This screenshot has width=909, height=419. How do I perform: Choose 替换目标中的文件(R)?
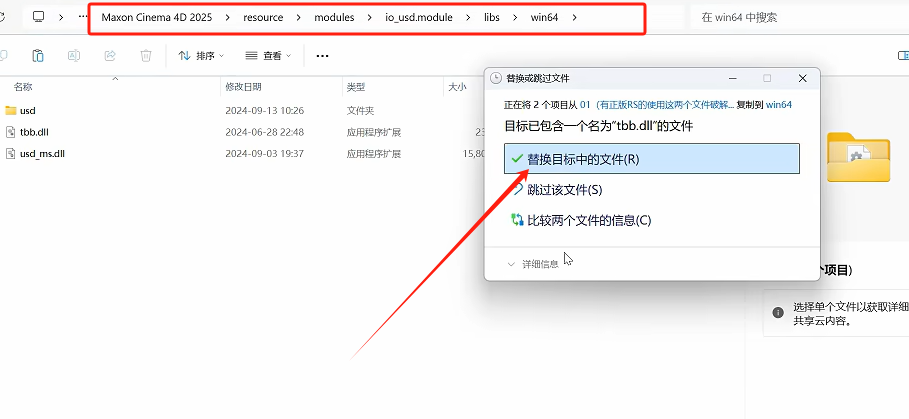(x=583, y=159)
